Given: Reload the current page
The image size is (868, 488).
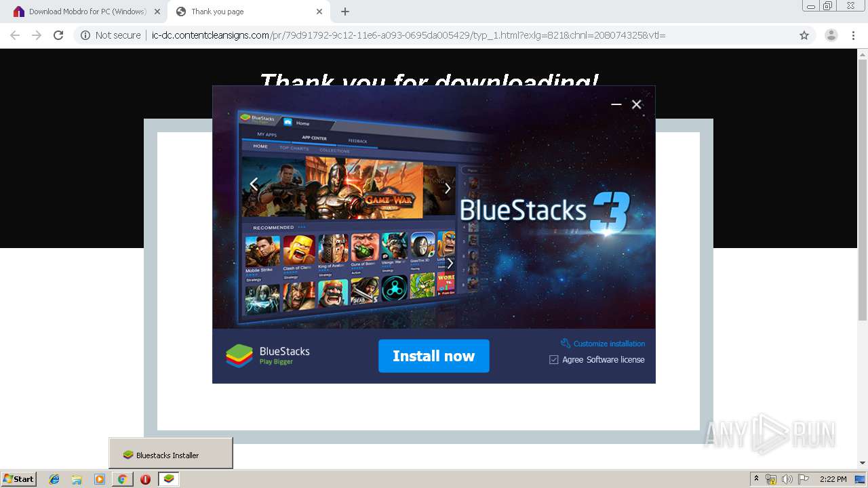Looking at the screenshot, I should 58,35.
